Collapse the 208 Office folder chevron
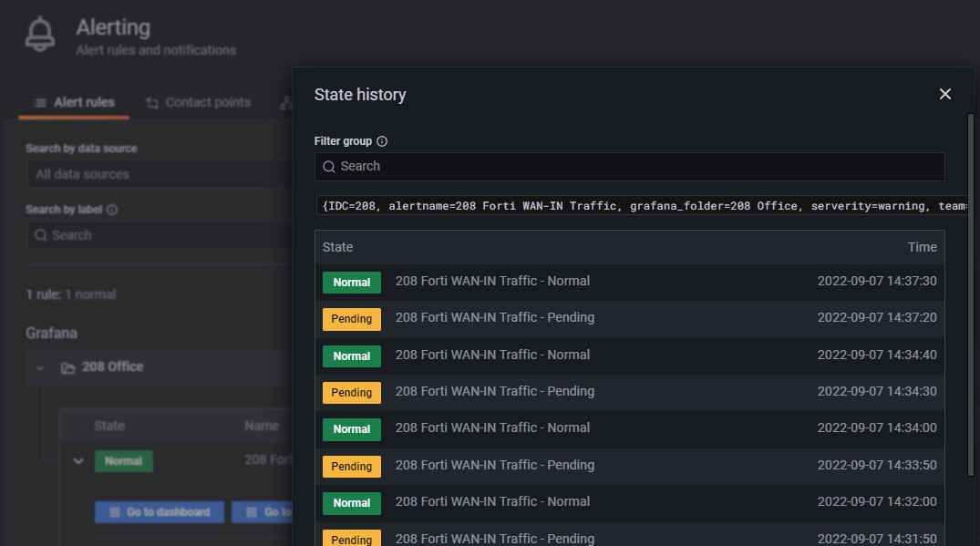This screenshot has width=980, height=546. click(40, 368)
